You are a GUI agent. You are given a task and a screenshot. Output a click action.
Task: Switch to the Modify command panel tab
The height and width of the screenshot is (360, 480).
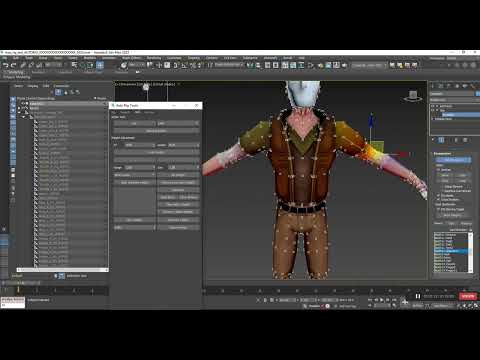pos(441,86)
